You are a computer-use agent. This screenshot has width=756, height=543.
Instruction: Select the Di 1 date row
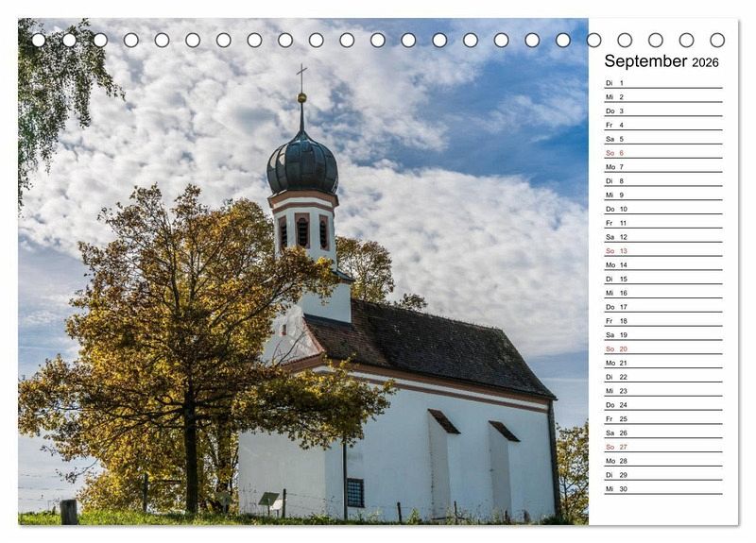click(x=661, y=83)
